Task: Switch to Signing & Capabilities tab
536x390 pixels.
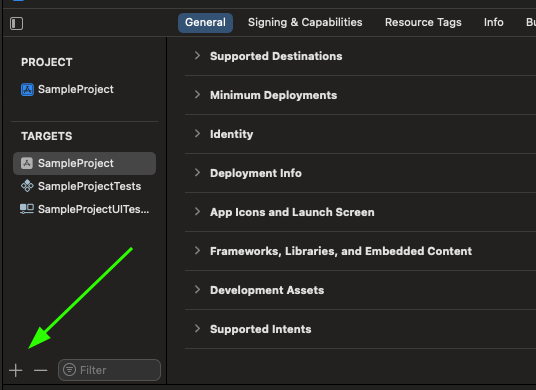Action: [305, 23]
